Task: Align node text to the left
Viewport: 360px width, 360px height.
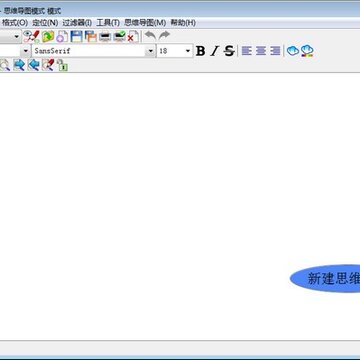Action: click(247, 51)
